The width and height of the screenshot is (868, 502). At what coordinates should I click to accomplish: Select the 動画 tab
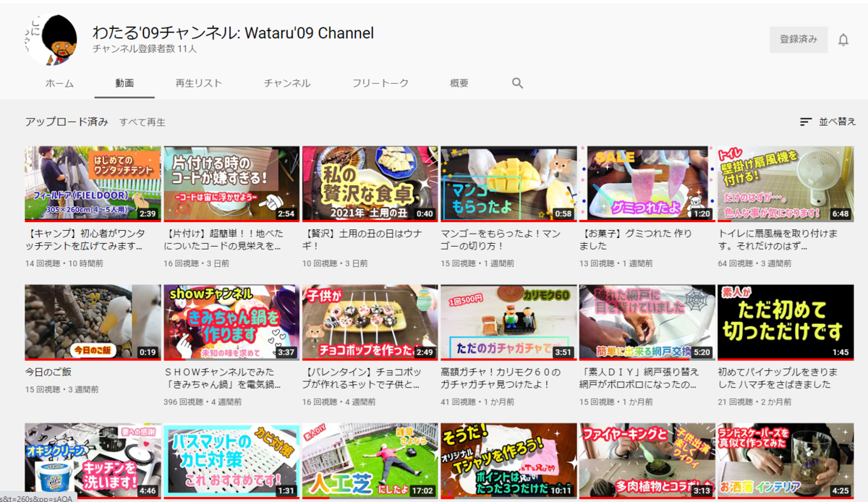(124, 83)
